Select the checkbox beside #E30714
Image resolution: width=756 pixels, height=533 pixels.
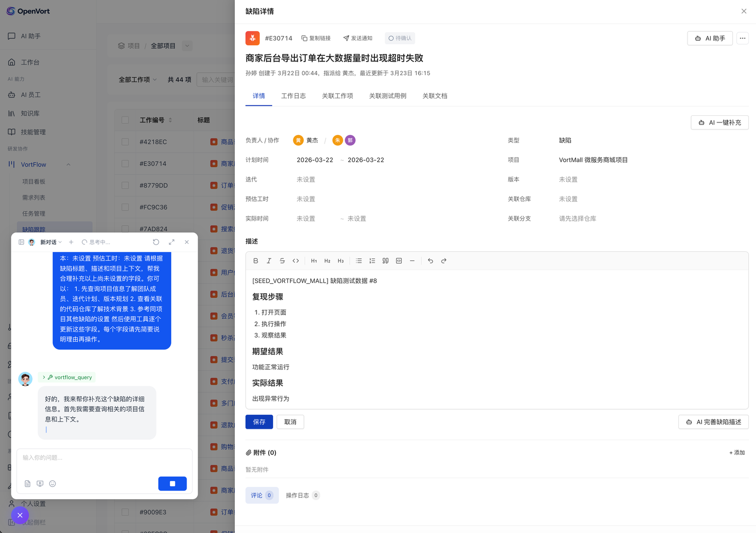[x=125, y=163]
